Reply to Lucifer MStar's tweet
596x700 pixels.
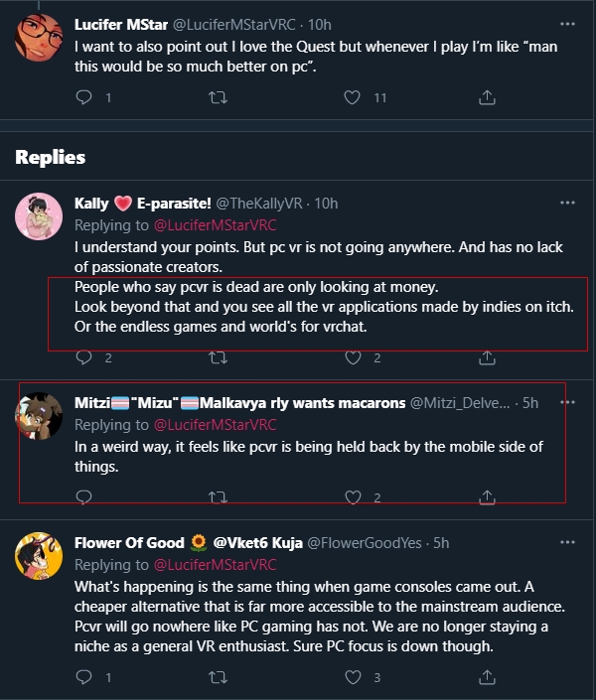84,97
